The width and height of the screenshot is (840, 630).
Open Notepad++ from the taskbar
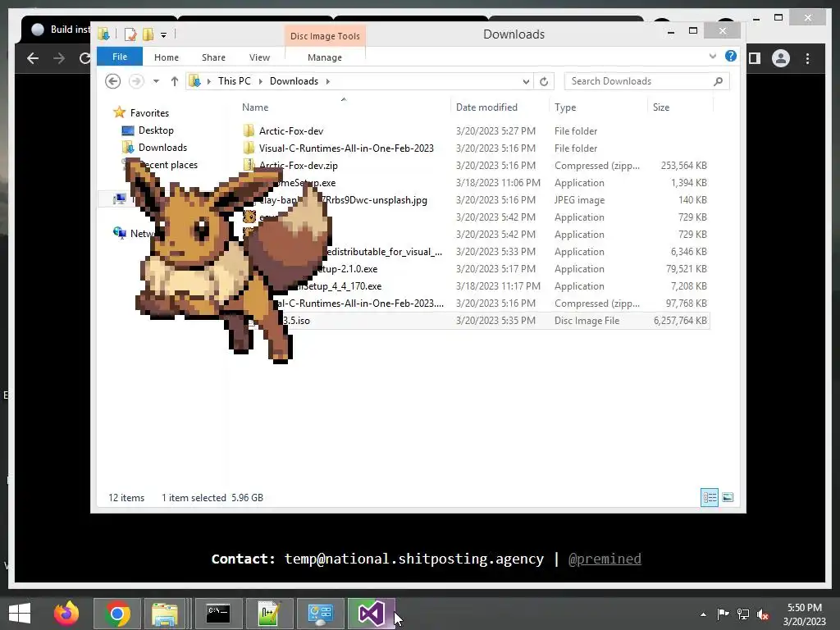pyautogui.click(x=269, y=614)
